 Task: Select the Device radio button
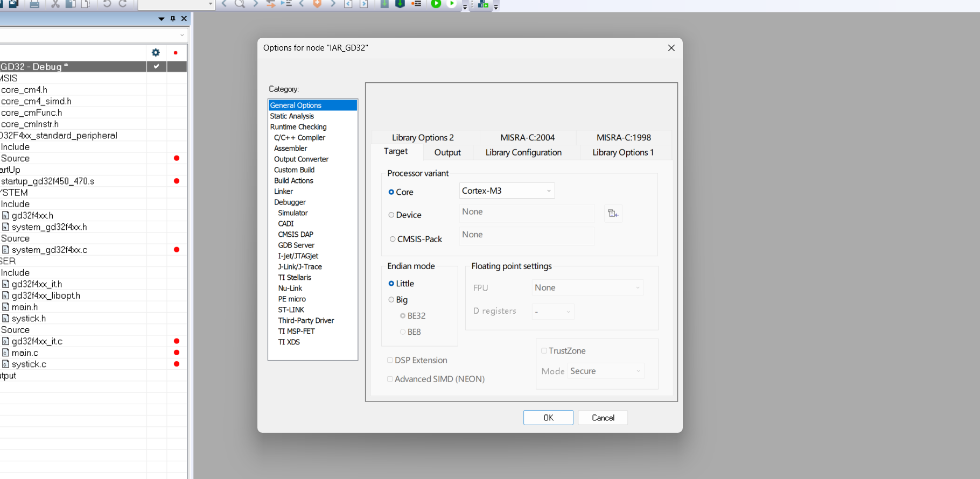(391, 215)
